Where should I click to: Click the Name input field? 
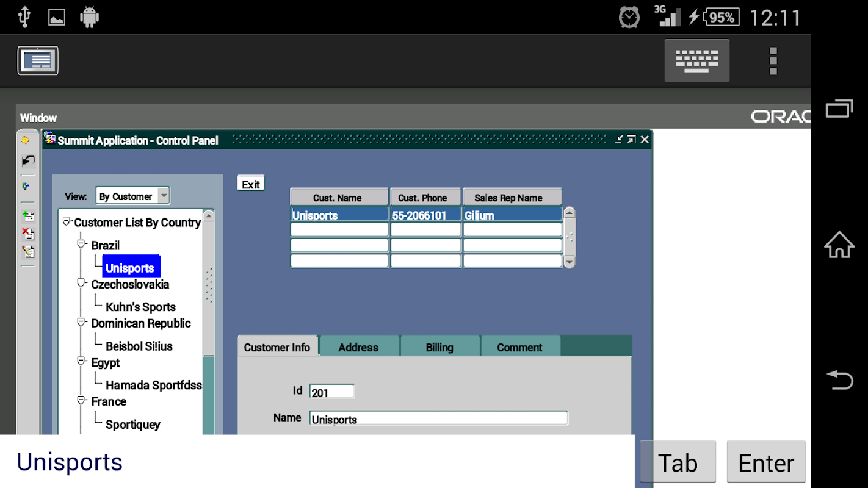click(439, 418)
